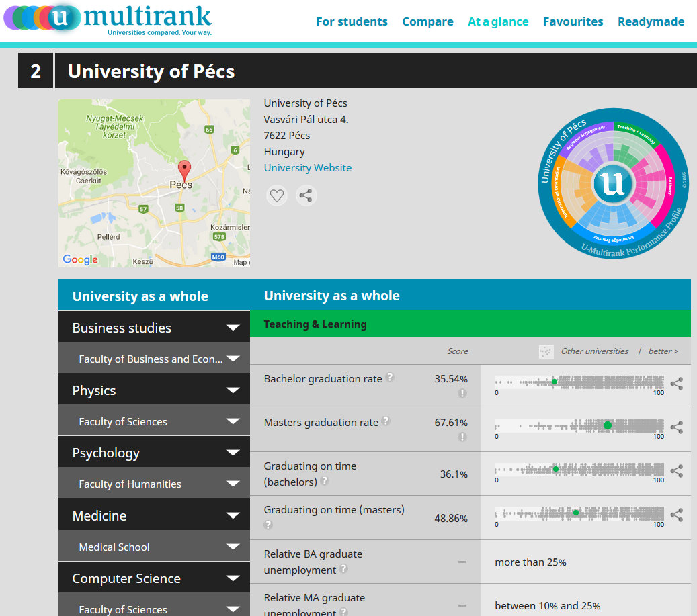Image resolution: width=697 pixels, height=616 pixels.
Task: Expand the Psychology section
Action: pos(154,452)
